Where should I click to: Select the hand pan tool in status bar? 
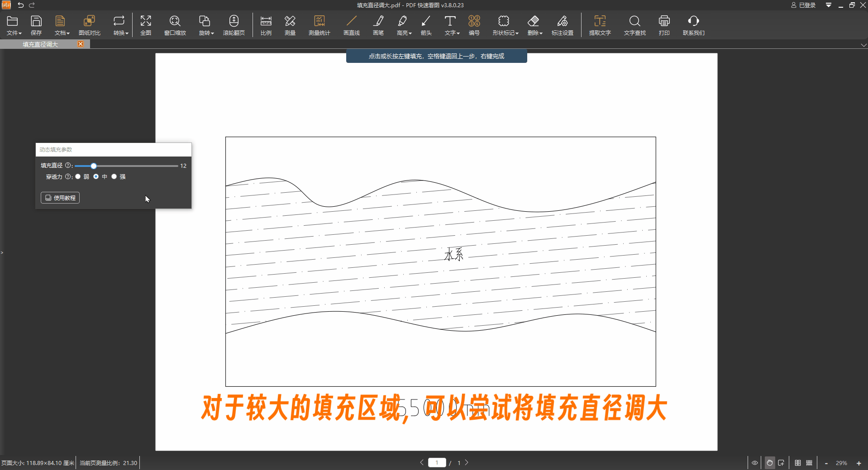point(770,463)
